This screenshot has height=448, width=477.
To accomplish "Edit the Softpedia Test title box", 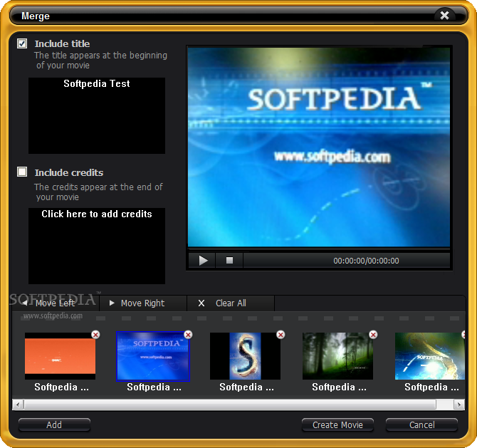I will tap(97, 115).
